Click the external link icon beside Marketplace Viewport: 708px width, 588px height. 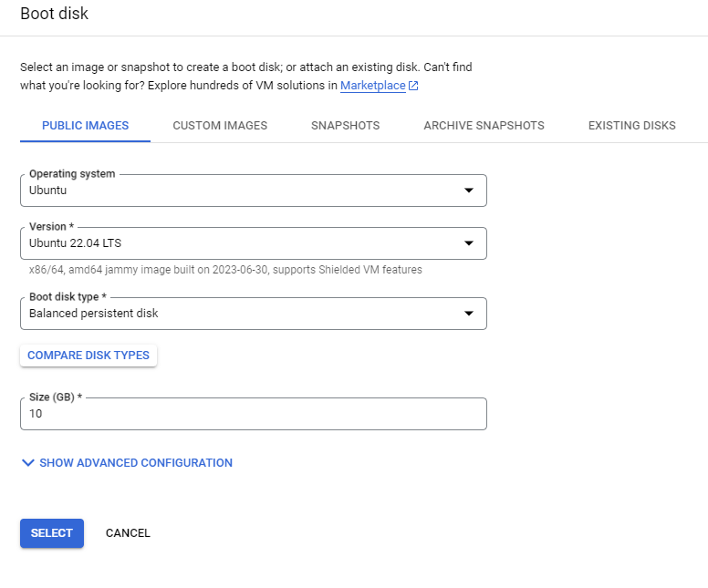413,86
